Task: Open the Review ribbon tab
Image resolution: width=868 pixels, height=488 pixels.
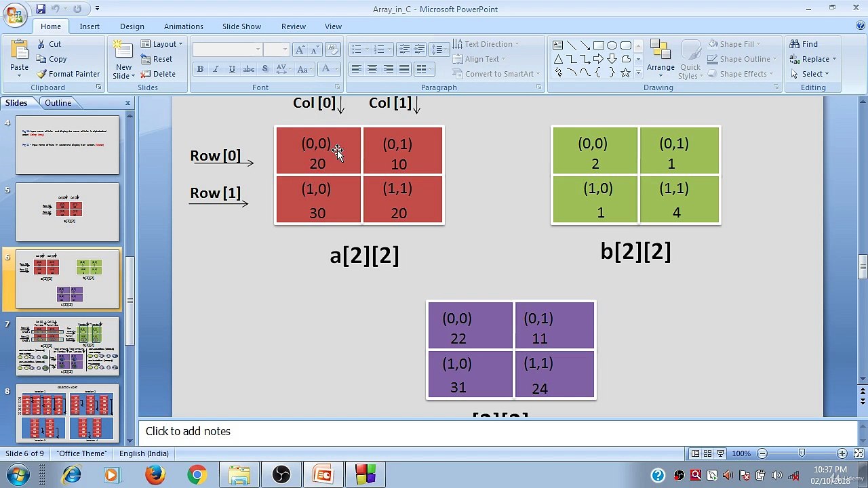Action: (x=294, y=26)
